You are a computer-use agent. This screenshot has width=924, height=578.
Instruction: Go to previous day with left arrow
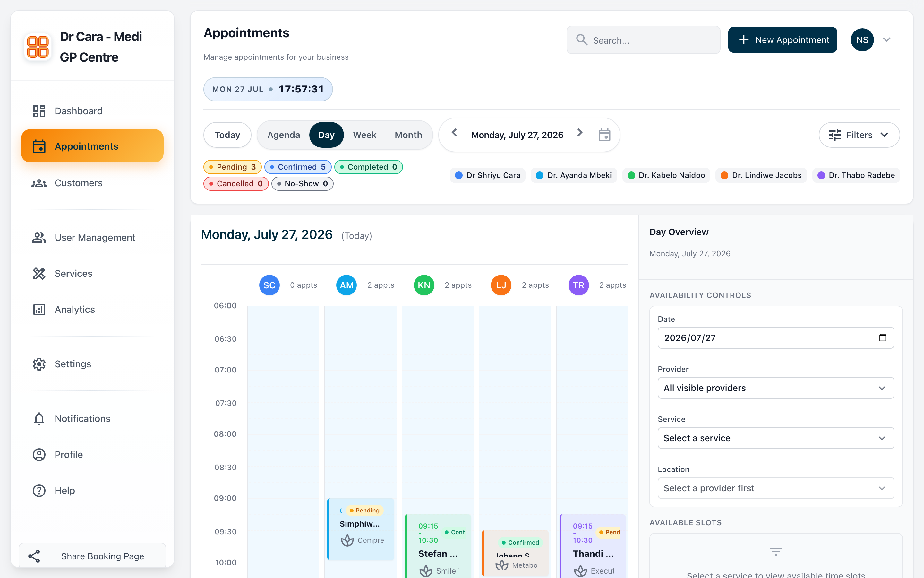(x=454, y=133)
